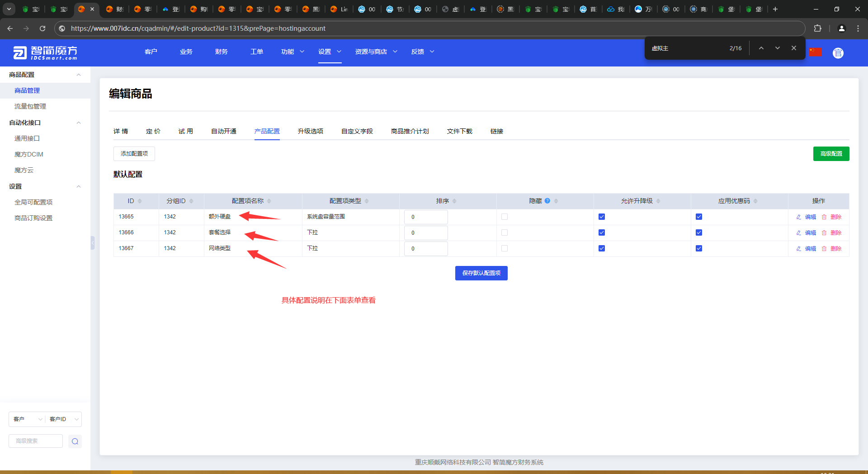The width and height of the screenshot is (868, 474).
Task: Expand the 反馈 top menu dropdown
Action: [x=423, y=52]
